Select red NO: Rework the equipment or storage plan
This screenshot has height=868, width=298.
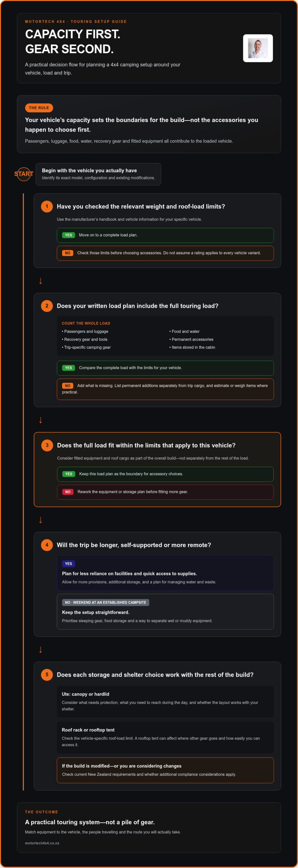pyautogui.click(x=165, y=492)
